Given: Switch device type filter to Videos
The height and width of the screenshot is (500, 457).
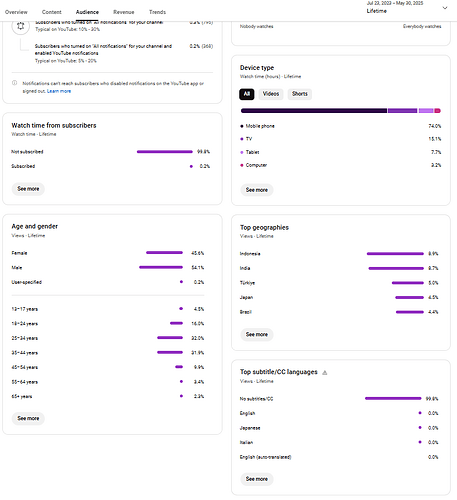Looking at the screenshot, I should point(271,94).
